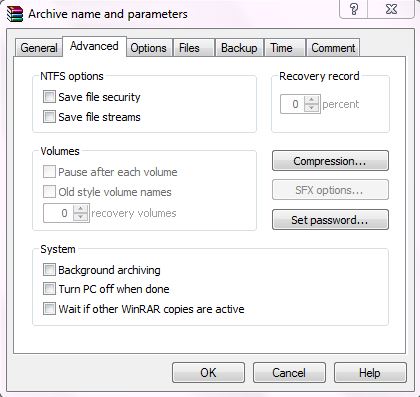420x397 pixels.
Task: Decrease recovery volumes with down arrow
Action: point(81,217)
